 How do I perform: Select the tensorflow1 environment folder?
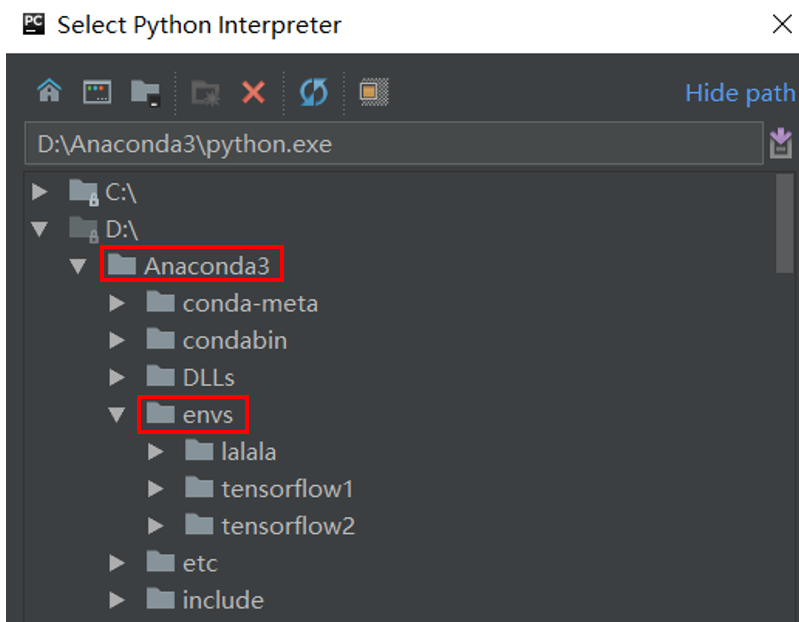(x=269, y=489)
